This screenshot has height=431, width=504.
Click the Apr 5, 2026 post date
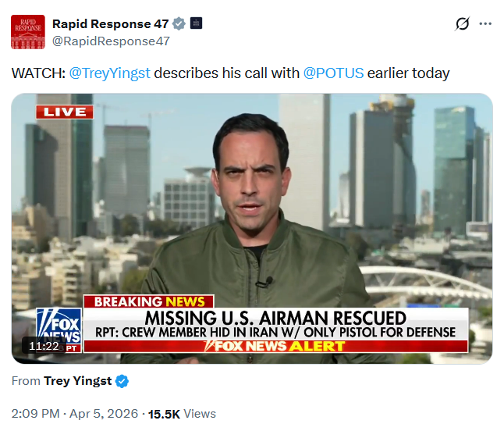[x=104, y=414]
